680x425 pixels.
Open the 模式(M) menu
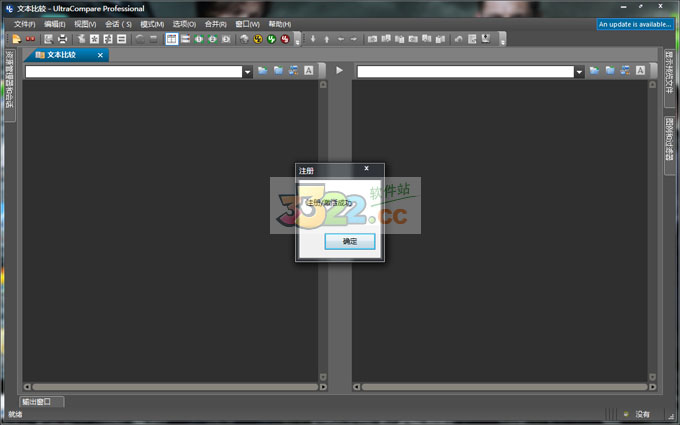152,24
